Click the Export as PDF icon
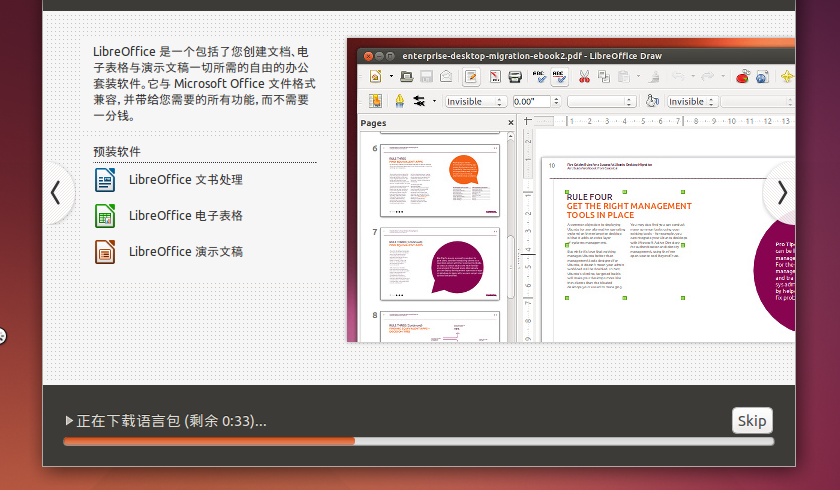Screen dimensions: 840x490 click(x=495, y=77)
